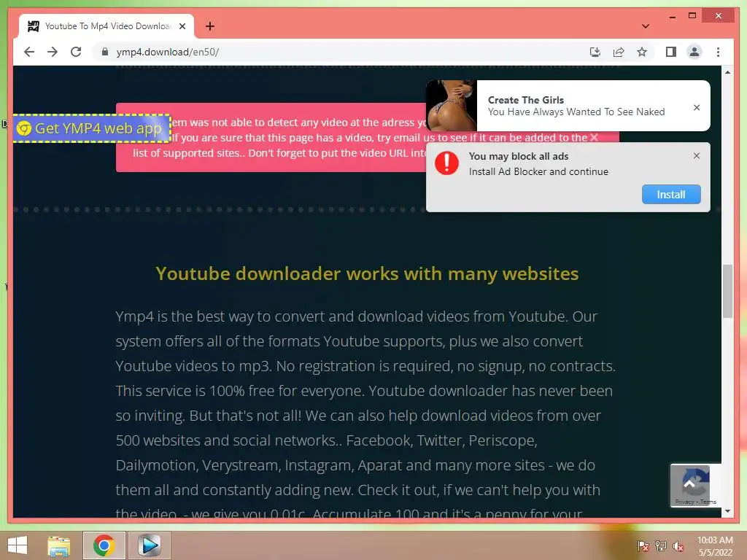Go forward in browser history

point(53,52)
